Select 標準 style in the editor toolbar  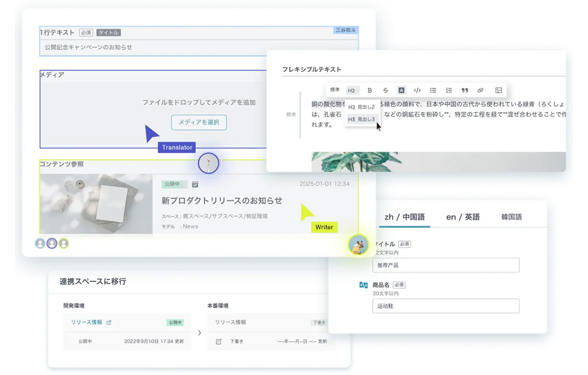click(x=335, y=90)
